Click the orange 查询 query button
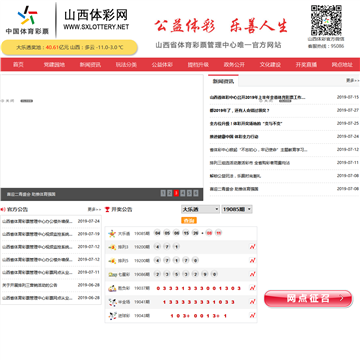 coord(189,220)
